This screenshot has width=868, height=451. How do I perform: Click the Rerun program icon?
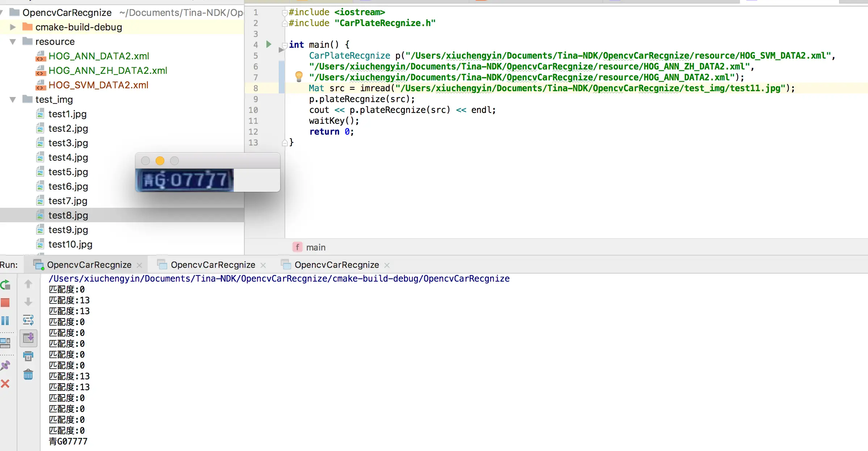point(5,285)
